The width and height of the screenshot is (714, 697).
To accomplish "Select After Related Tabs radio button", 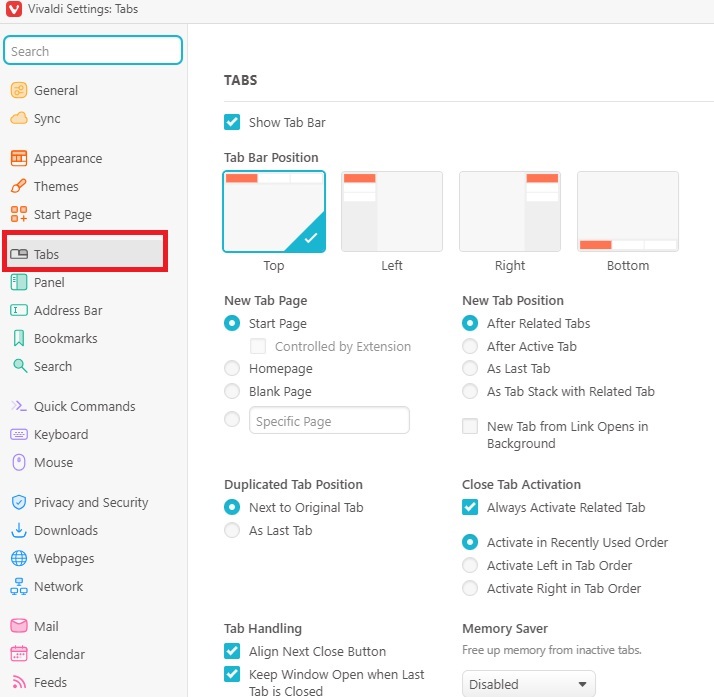I will point(470,323).
